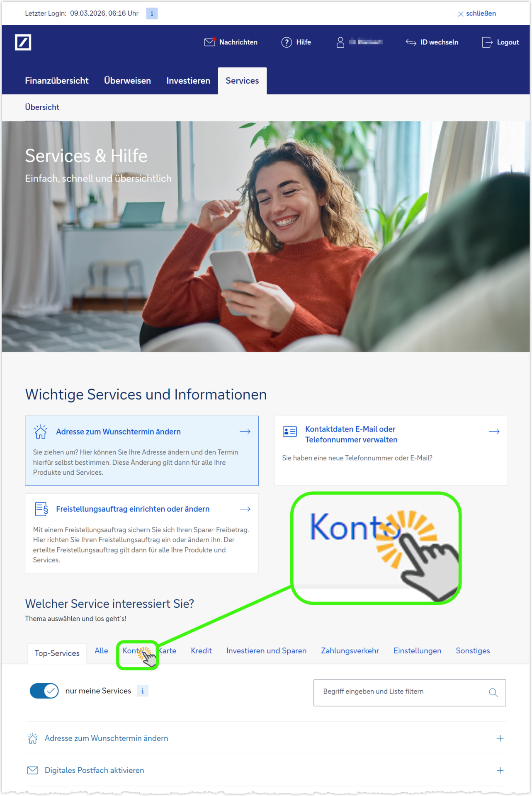532x796 pixels.
Task: Click the ID wechseln arrows icon
Action: click(411, 42)
